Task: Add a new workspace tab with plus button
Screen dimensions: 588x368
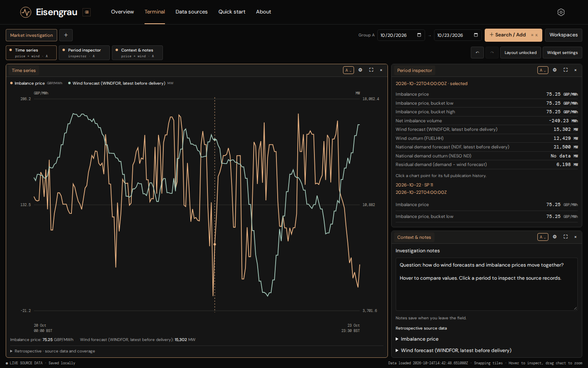Action: (x=66, y=35)
